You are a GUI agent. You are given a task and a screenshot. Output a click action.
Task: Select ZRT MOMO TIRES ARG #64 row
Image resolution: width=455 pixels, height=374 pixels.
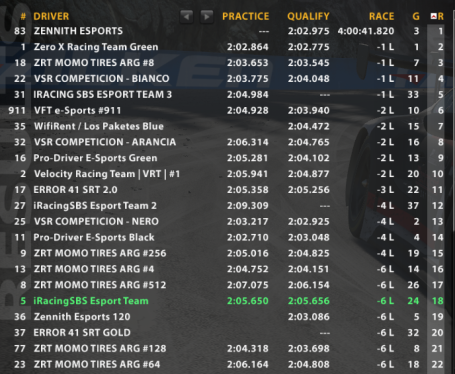click(227, 364)
